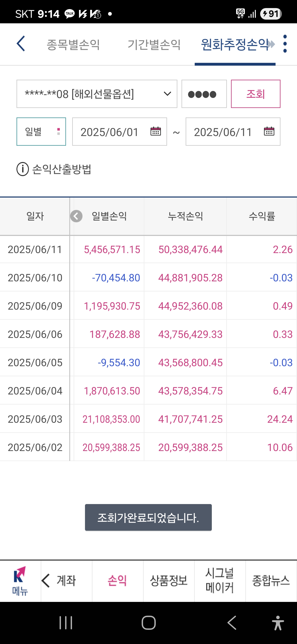Expand the 해외선물옵션 account dropdown
The width and height of the screenshot is (297, 644).
pyautogui.click(x=97, y=94)
